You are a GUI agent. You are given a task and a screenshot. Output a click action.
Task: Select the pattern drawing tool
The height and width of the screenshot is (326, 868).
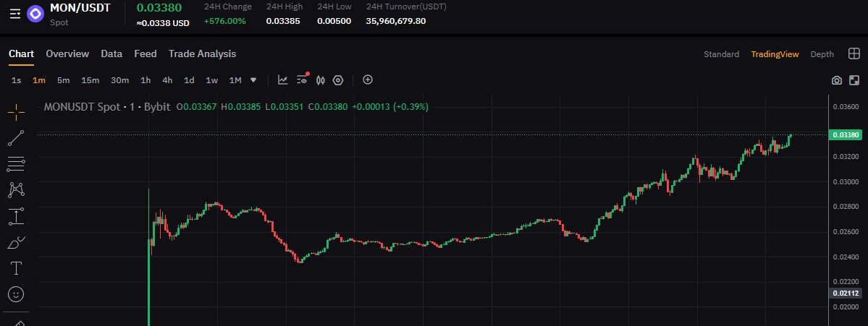pos(16,190)
